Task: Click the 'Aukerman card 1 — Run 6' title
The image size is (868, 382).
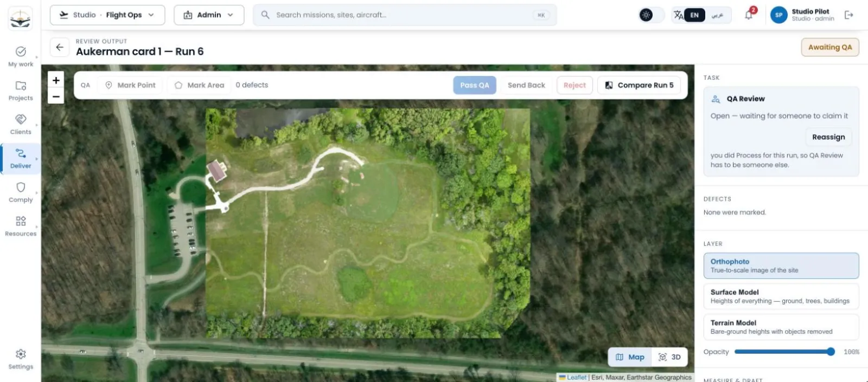Action: pyautogui.click(x=140, y=51)
